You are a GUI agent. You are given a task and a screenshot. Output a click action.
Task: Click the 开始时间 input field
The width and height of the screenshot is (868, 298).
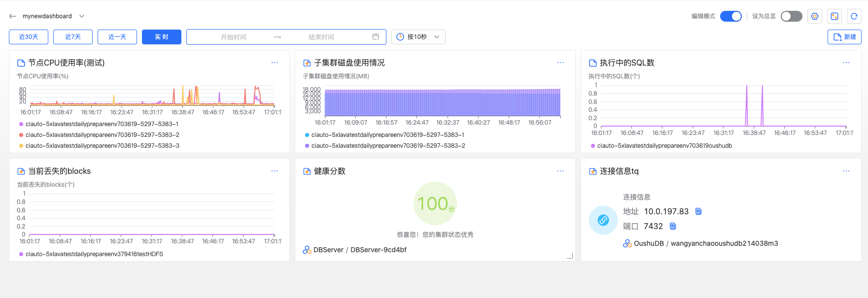[x=234, y=37]
